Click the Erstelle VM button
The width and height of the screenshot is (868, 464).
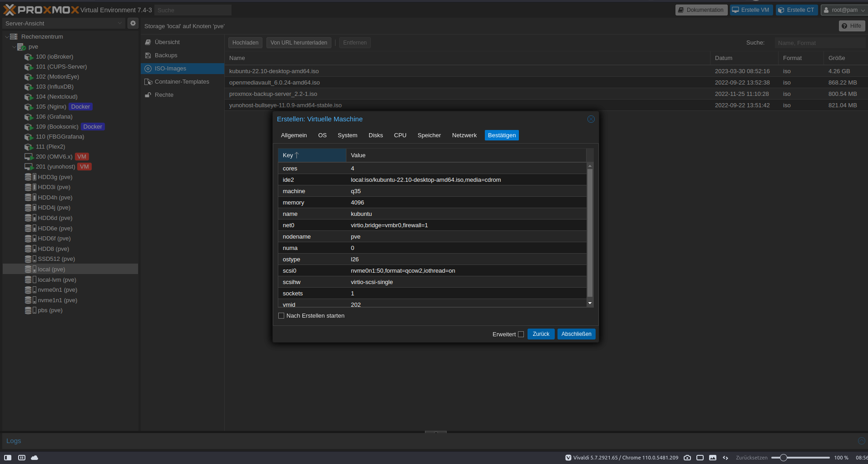coord(751,10)
